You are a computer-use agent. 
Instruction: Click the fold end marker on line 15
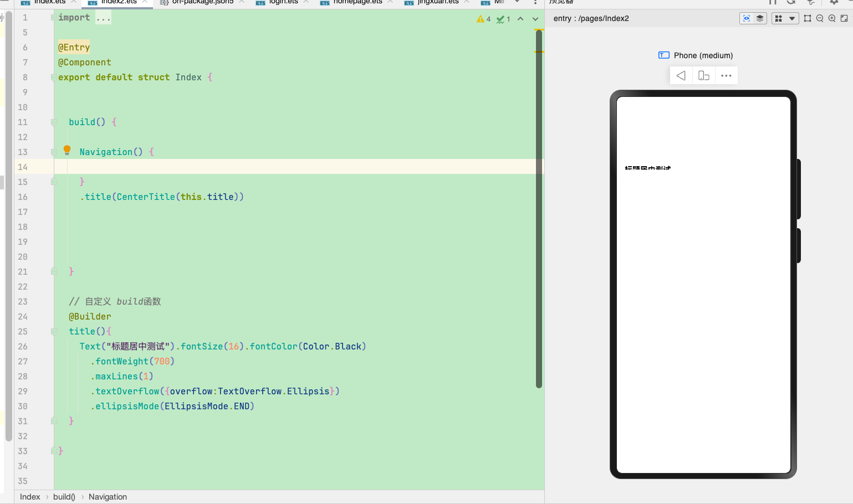(x=54, y=182)
